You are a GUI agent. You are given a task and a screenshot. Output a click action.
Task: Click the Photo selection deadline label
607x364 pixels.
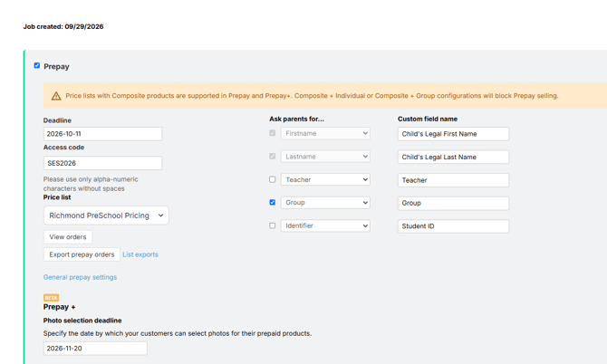(x=82, y=321)
